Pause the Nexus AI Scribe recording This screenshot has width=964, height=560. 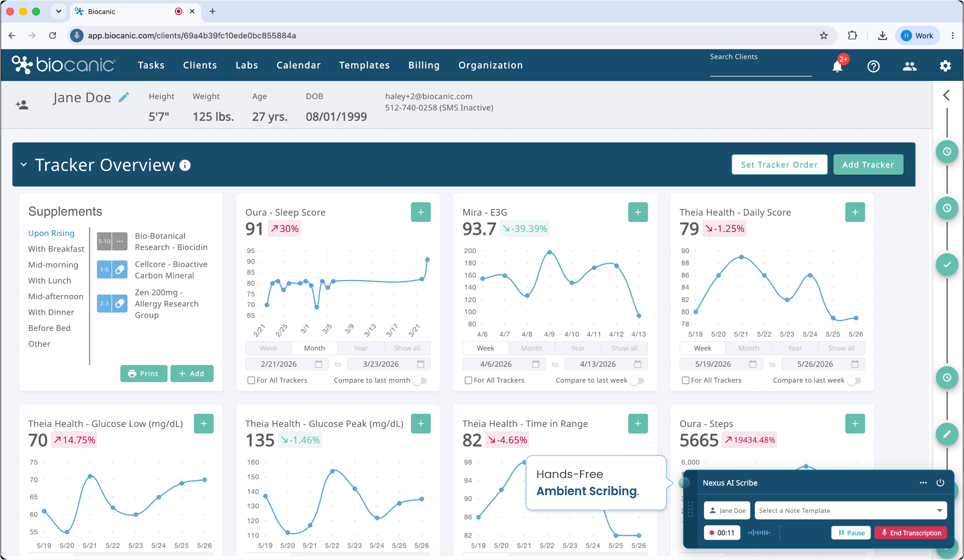(x=851, y=533)
